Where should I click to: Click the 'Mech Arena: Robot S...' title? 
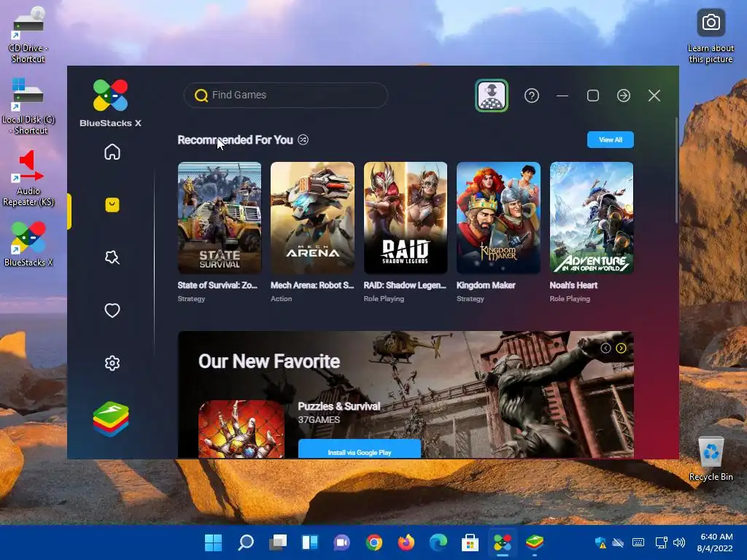pyautogui.click(x=312, y=285)
